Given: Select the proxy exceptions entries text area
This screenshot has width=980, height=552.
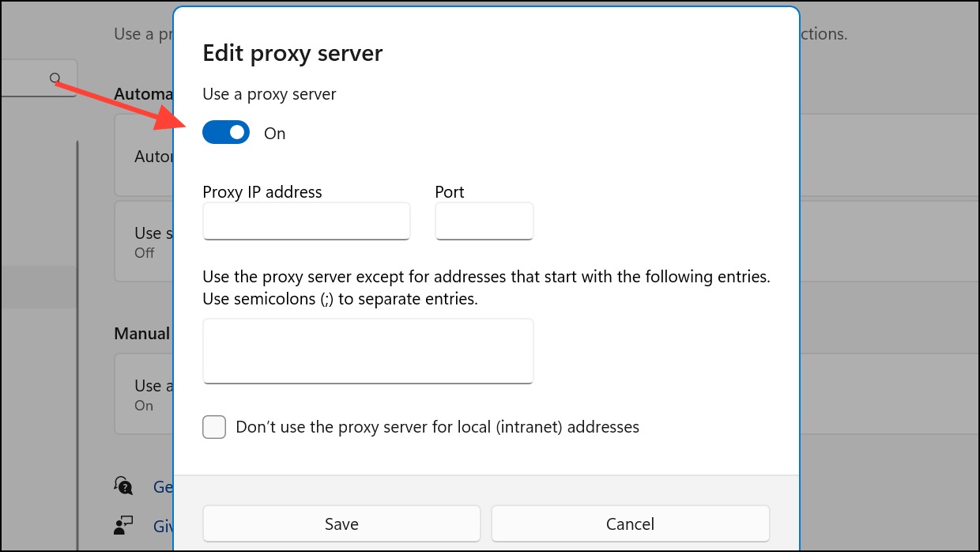Looking at the screenshot, I should click(x=368, y=351).
